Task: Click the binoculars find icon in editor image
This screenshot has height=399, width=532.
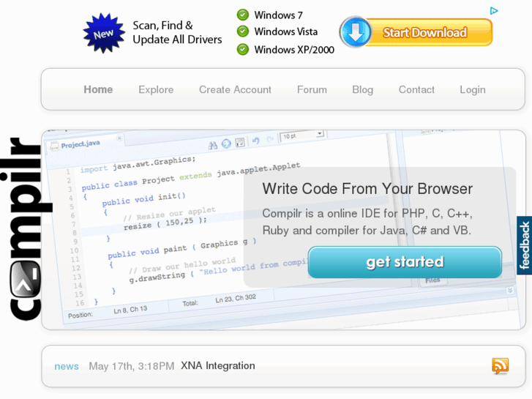Action: coord(213,146)
